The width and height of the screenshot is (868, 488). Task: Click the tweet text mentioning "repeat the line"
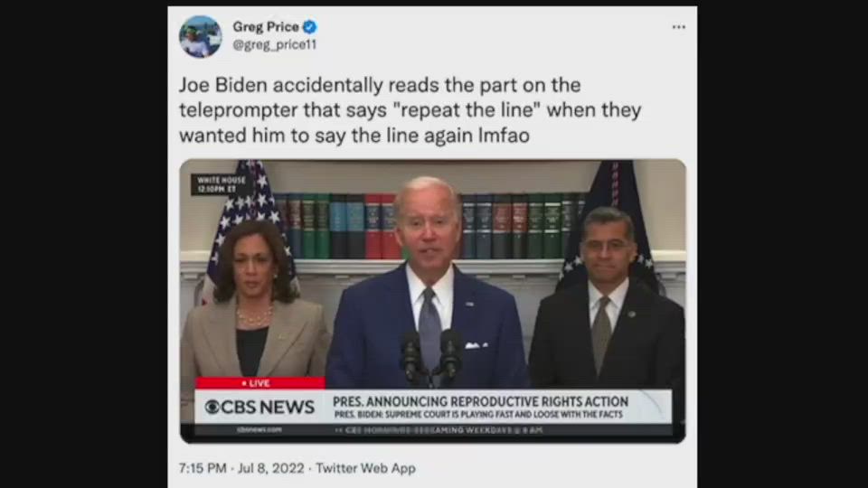tap(410, 110)
